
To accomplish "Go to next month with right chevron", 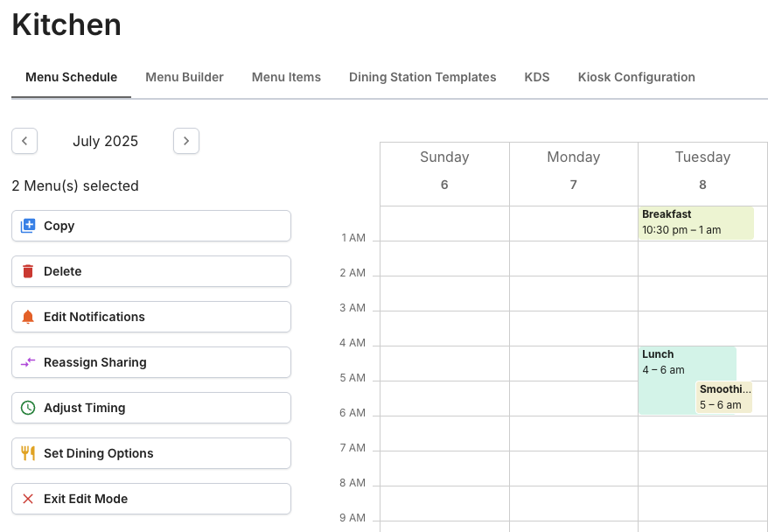I will point(186,141).
